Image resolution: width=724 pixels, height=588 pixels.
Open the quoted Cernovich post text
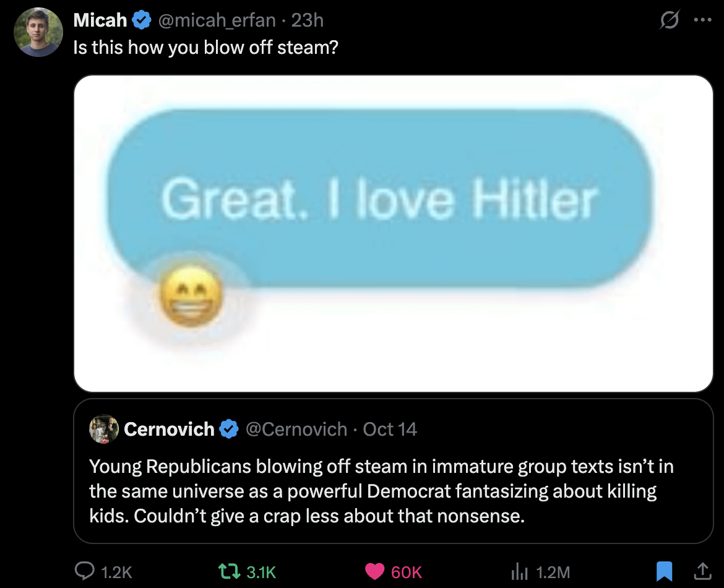point(381,491)
